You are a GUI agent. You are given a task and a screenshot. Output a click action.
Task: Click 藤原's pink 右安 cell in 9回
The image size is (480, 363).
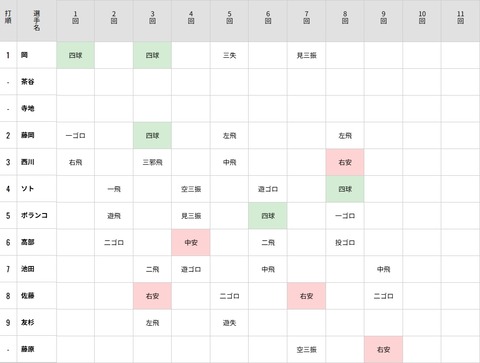[x=383, y=349]
